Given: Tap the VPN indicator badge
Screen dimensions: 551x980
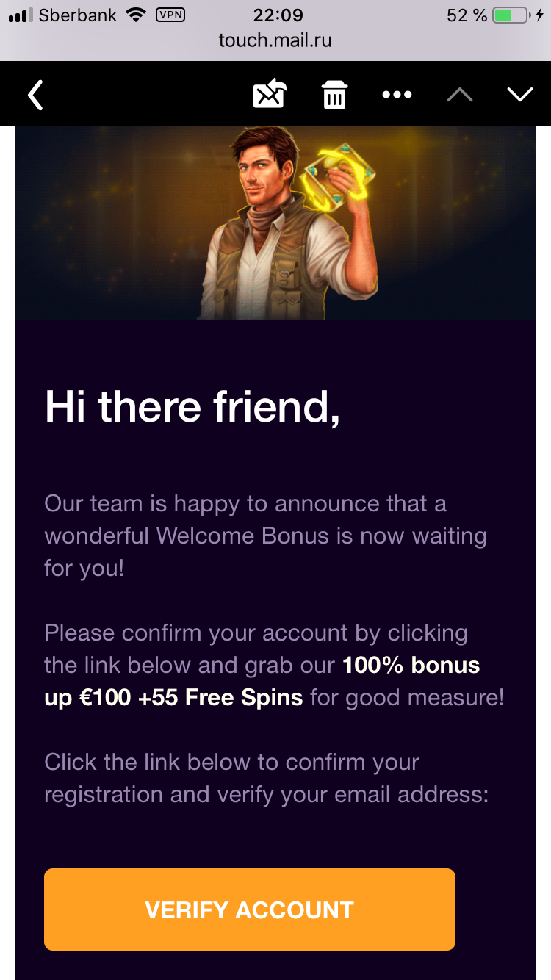Looking at the screenshot, I should pos(170,15).
